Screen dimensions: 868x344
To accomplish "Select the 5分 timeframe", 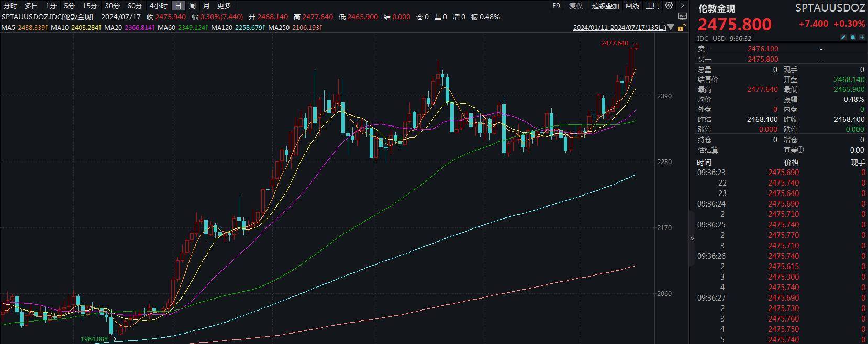I will tap(70, 6).
